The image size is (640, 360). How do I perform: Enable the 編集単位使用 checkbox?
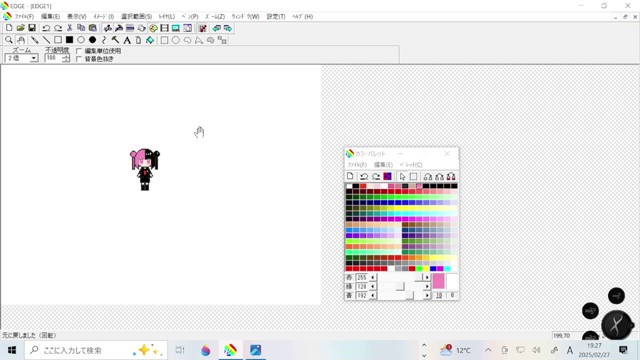tap(79, 51)
